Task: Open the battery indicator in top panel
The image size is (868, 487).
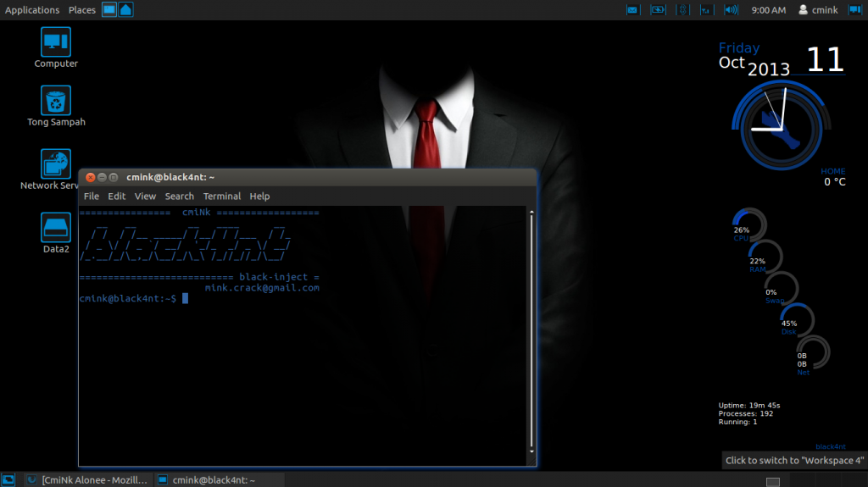Action: (x=658, y=10)
